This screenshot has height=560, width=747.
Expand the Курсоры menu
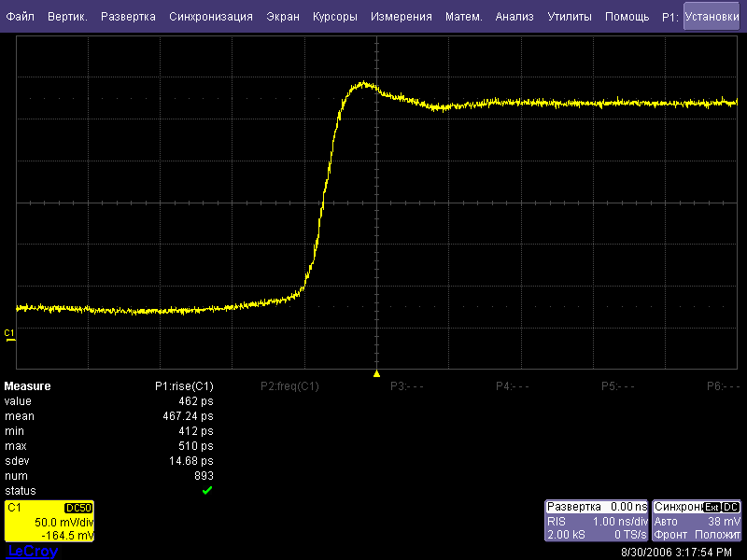(335, 17)
